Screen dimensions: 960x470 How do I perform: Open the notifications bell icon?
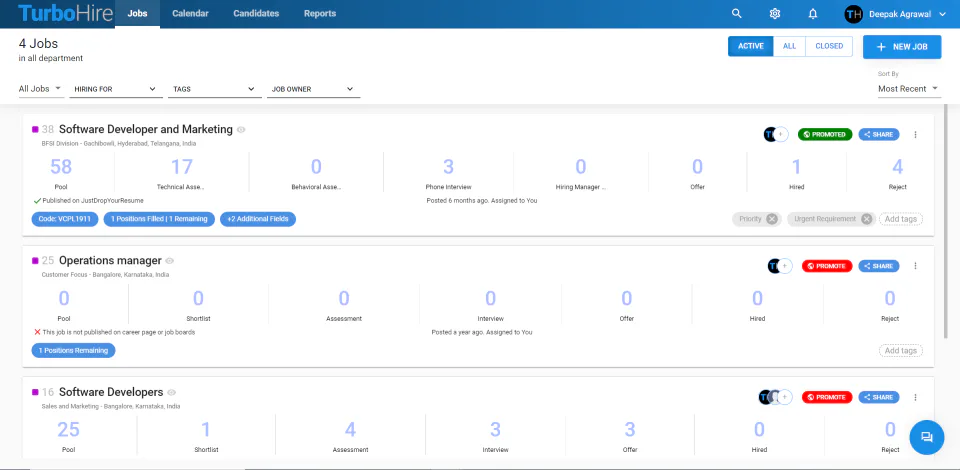(812, 13)
